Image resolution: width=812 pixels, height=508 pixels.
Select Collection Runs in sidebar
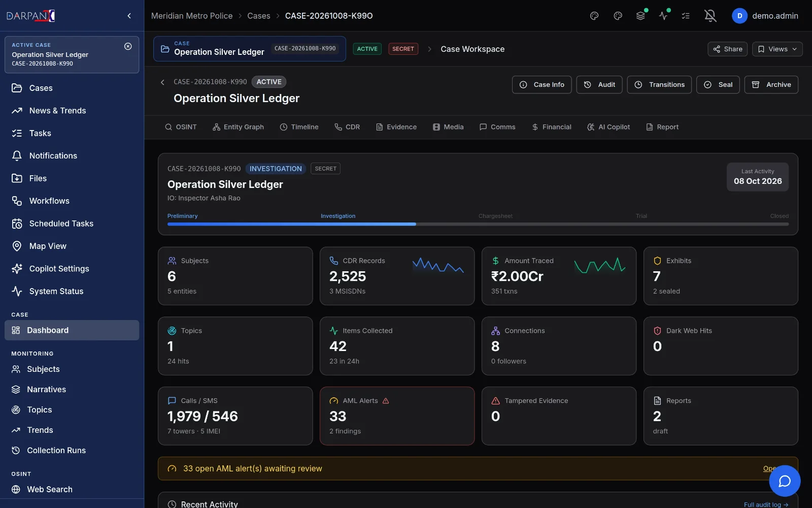click(72, 450)
